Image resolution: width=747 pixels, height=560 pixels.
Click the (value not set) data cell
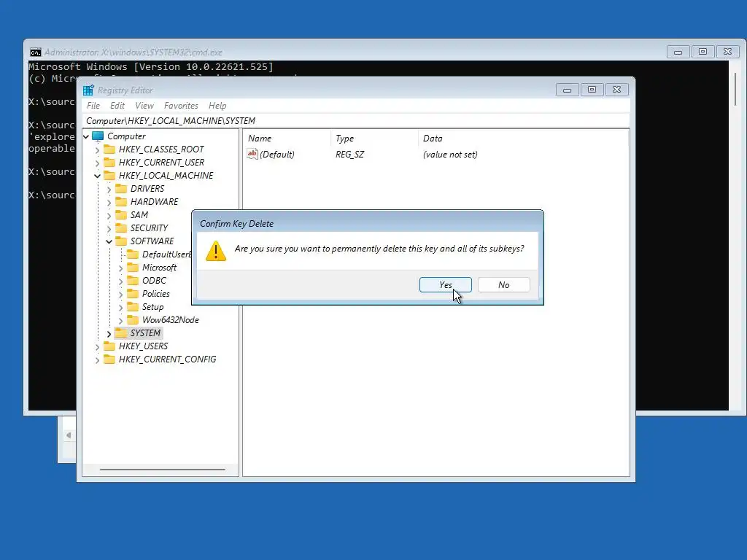pyautogui.click(x=450, y=155)
